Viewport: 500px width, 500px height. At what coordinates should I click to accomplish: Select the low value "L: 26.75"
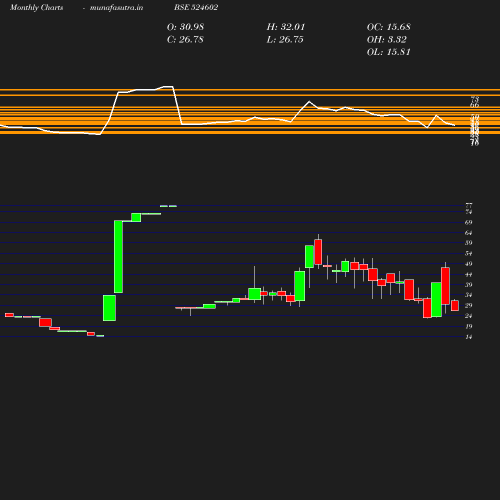click(x=285, y=40)
